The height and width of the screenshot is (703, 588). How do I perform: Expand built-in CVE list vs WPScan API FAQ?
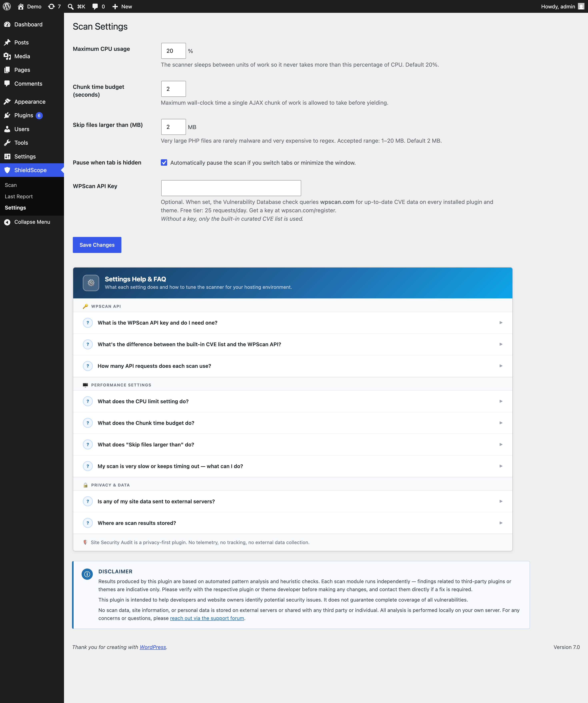(292, 344)
